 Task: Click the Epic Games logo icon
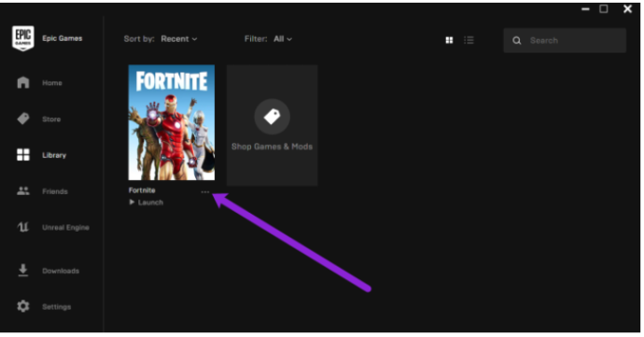(x=23, y=38)
